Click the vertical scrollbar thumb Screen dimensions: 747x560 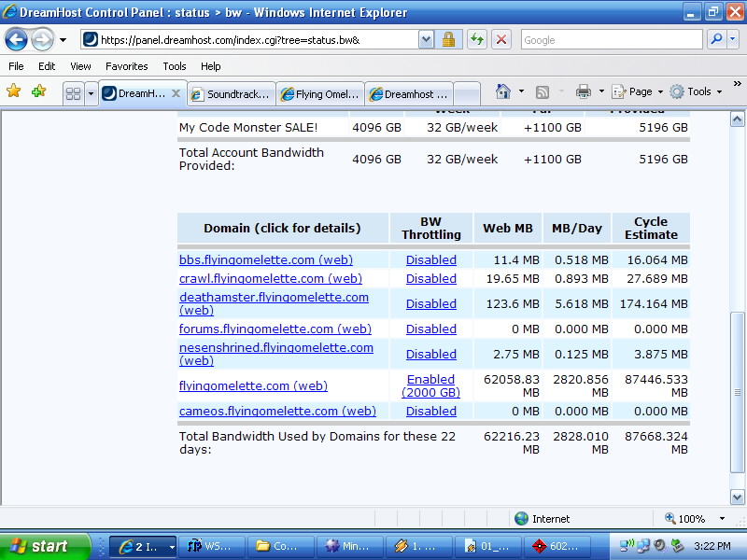click(737, 392)
